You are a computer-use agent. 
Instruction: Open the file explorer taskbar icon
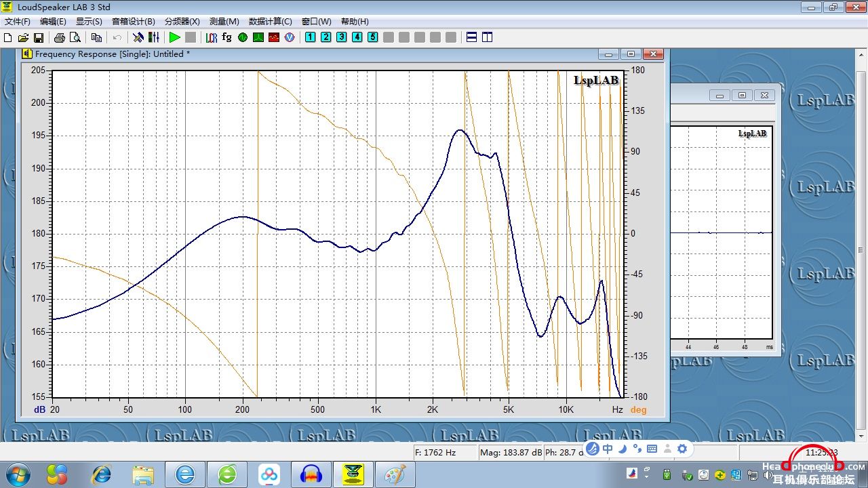(143, 474)
